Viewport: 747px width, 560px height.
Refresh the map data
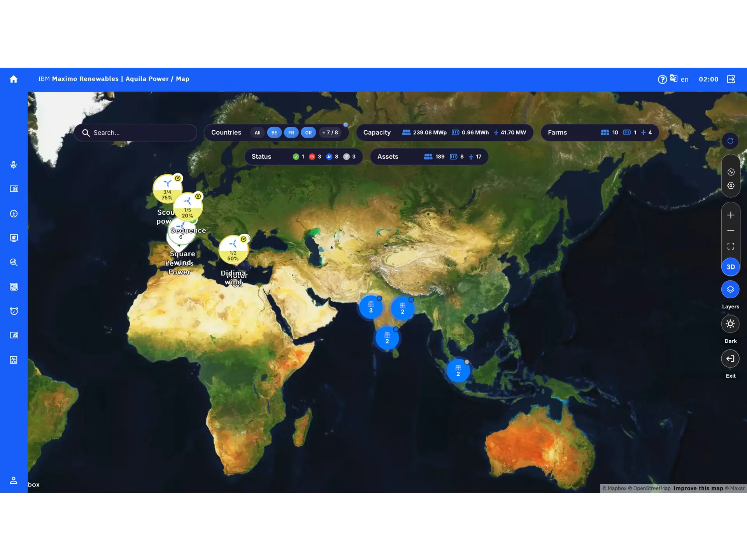[730, 141]
